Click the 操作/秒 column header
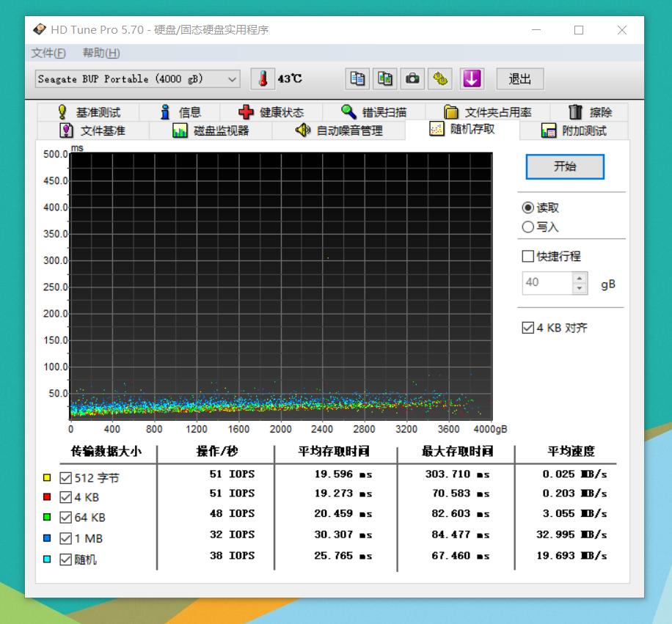Viewport: 672px width, 624px height. [x=217, y=451]
